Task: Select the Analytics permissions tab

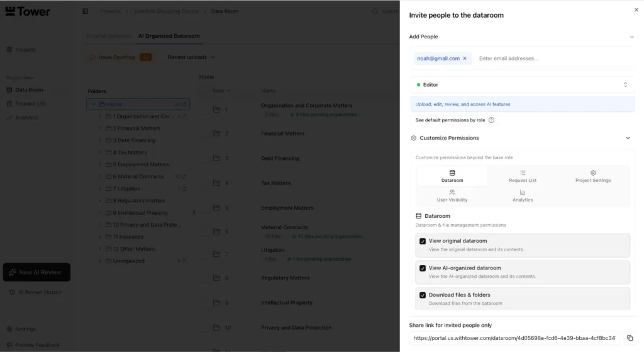Action: 523,196
